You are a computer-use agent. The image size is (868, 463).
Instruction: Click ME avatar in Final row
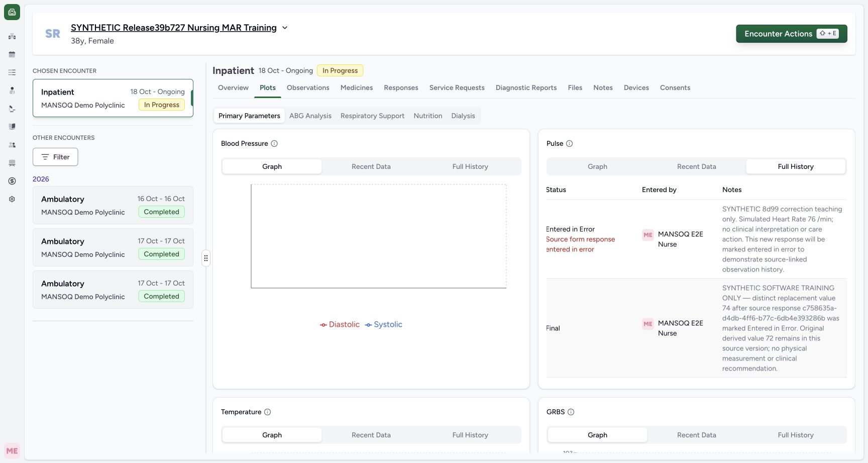click(x=648, y=324)
